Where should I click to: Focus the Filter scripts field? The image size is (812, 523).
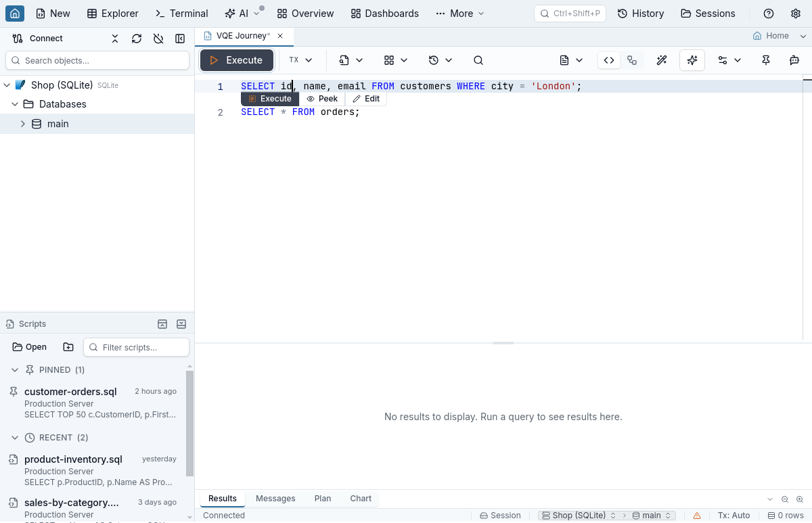(136, 347)
